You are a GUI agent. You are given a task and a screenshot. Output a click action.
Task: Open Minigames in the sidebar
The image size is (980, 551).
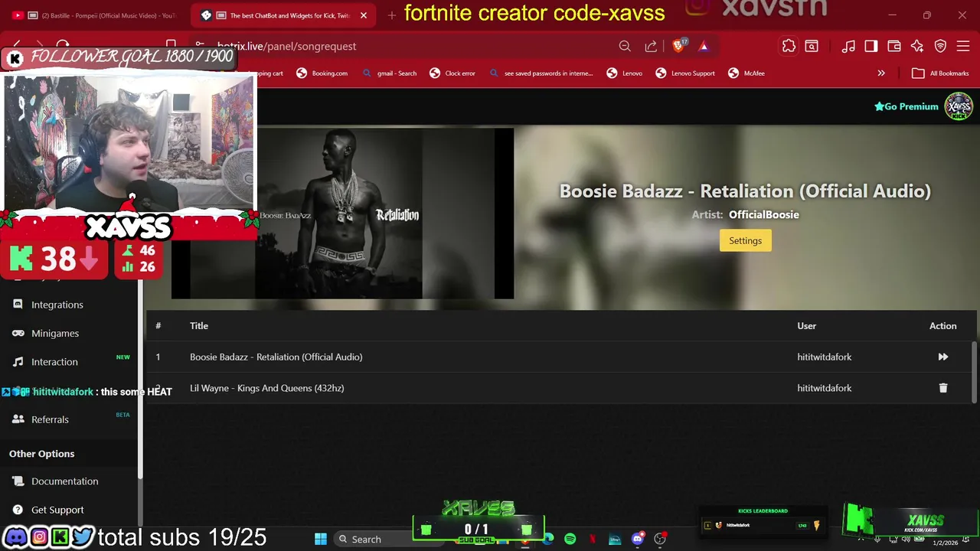click(55, 333)
